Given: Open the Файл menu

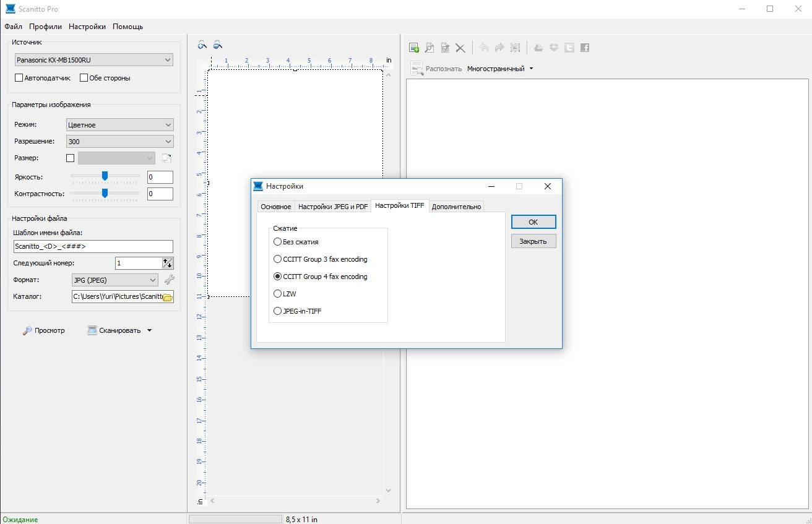Looking at the screenshot, I should pyautogui.click(x=13, y=27).
